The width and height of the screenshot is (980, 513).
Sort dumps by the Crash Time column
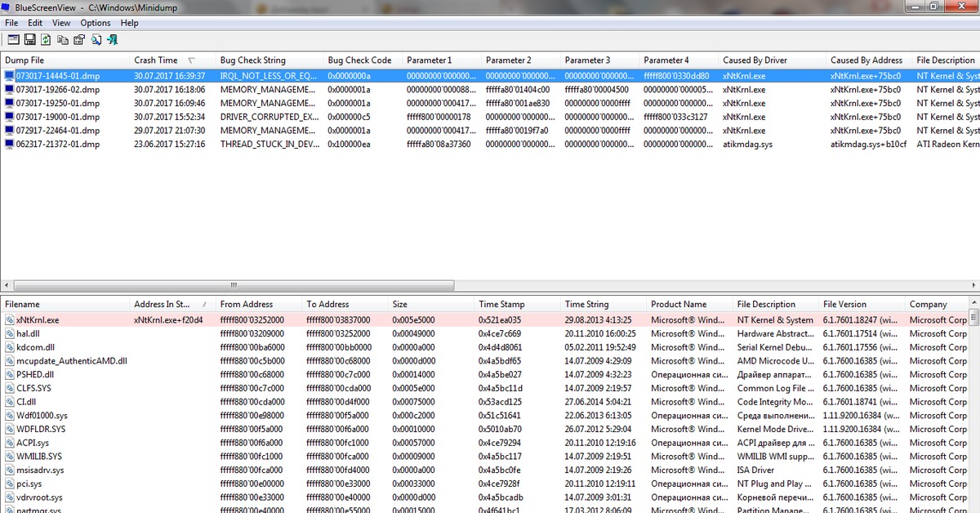pos(155,60)
